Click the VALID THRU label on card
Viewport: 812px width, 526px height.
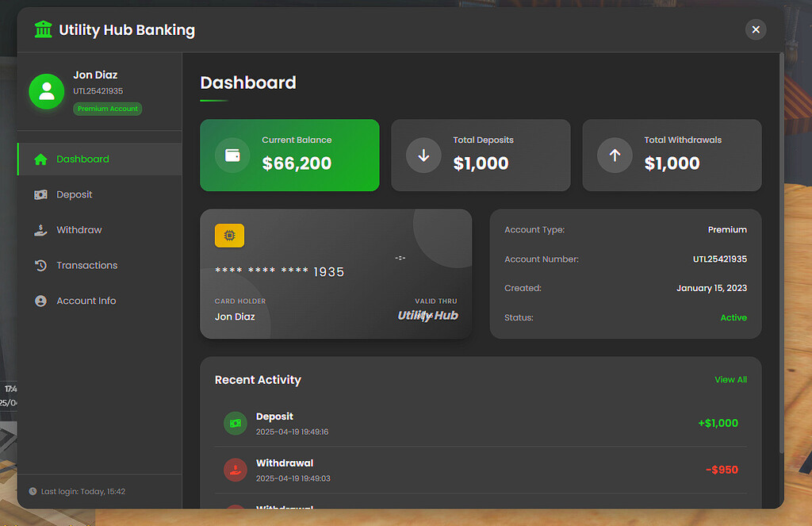[x=435, y=301]
